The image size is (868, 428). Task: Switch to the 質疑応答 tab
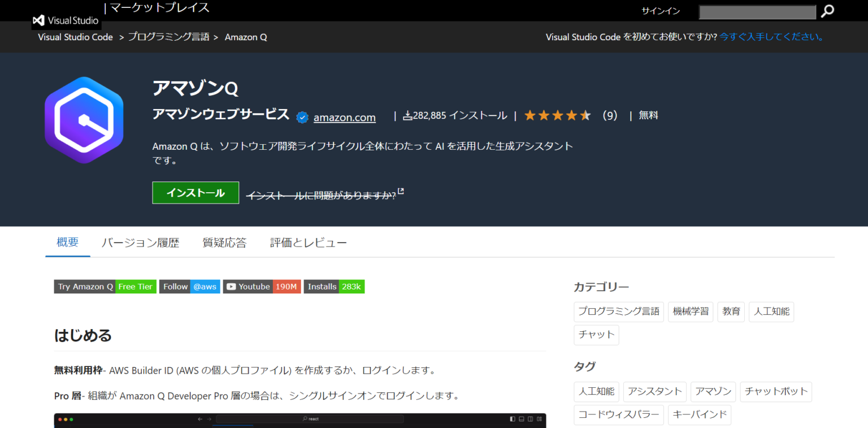[x=224, y=242]
